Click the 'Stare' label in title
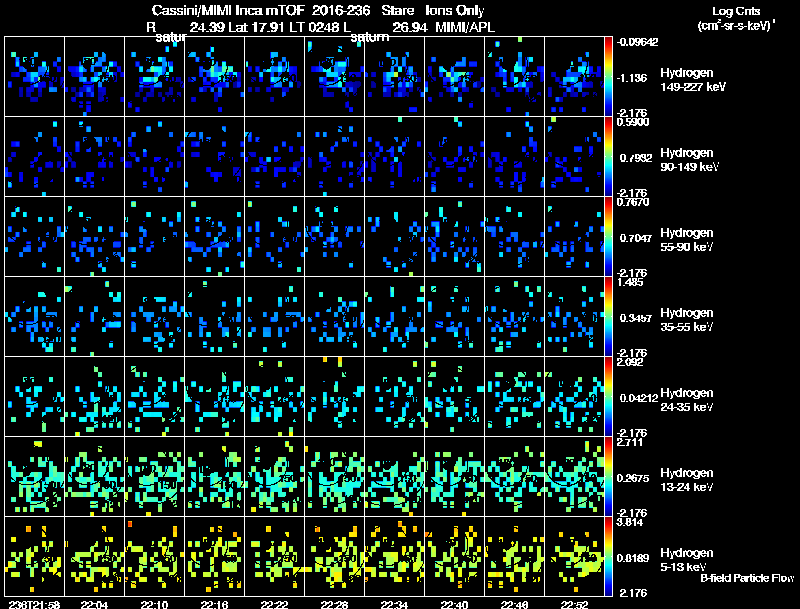The height and width of the screenshot is (609, 800). tap(397, 10)
